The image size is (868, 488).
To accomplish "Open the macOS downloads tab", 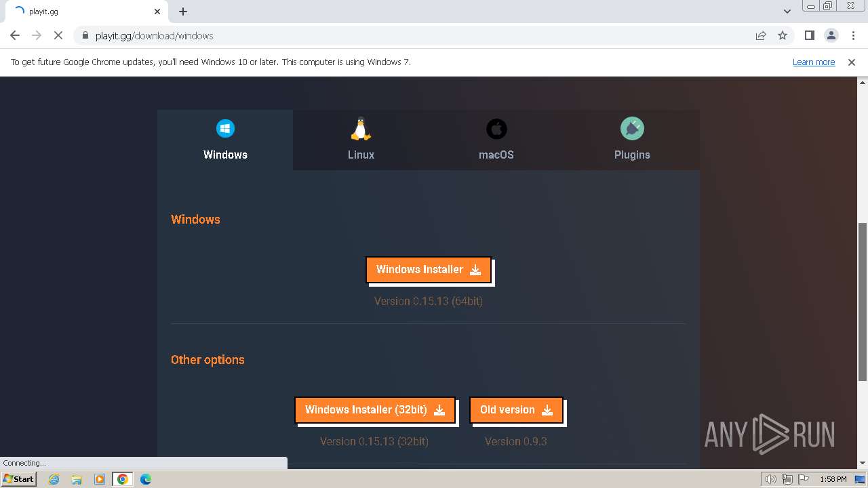I will click(x=496, y=140).
